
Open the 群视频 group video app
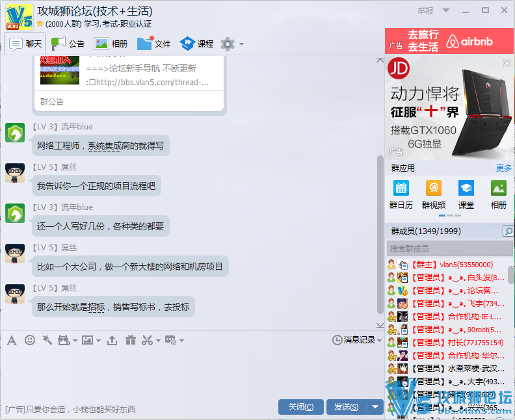433,194
